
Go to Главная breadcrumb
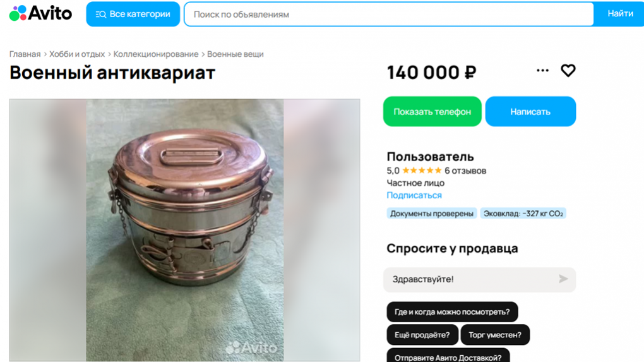(x=25, y=54)
